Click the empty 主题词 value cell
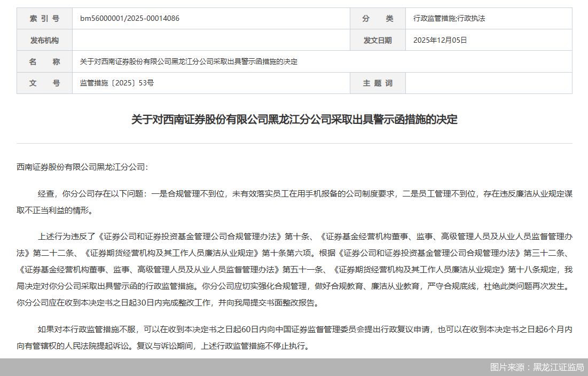This screenshot has width=588, height=376. pos(489,83)
